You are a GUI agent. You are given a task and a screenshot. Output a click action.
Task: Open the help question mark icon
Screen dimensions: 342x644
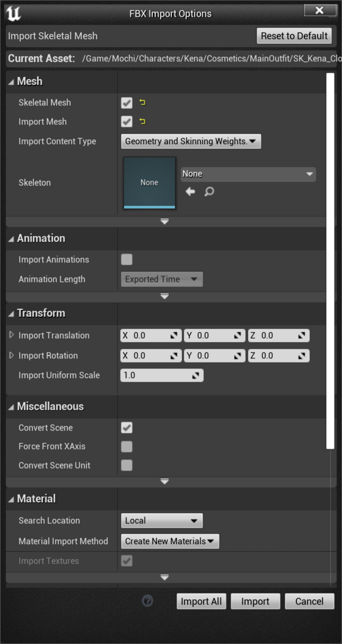click(147, 601)
